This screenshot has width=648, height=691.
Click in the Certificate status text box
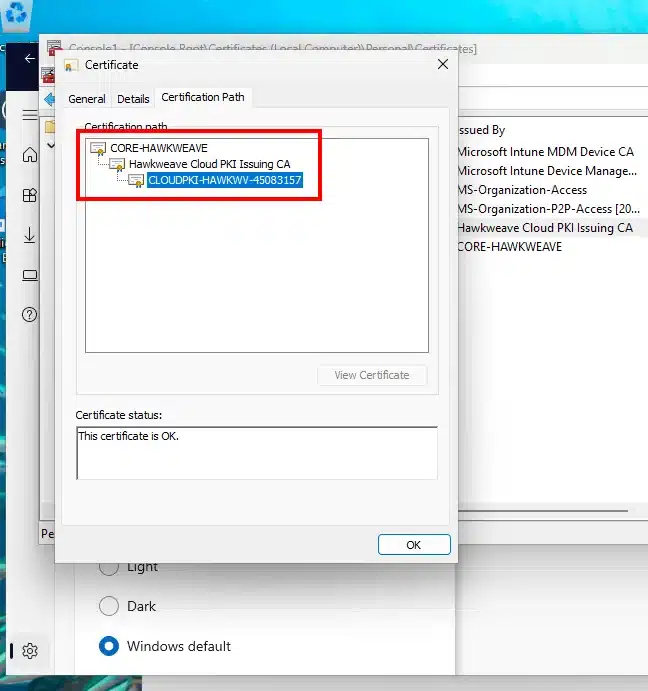pyautogui.click(x=256, y=453)
